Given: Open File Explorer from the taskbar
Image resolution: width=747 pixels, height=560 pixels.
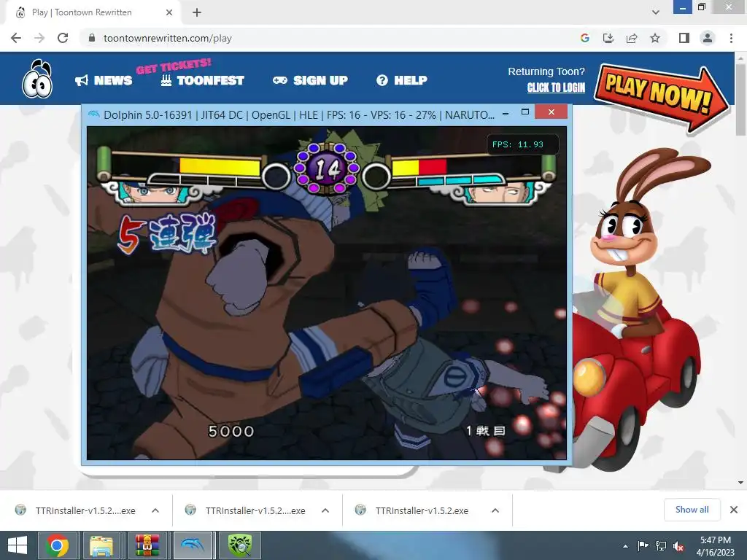Looking at the screenshot, I should 101,545.
